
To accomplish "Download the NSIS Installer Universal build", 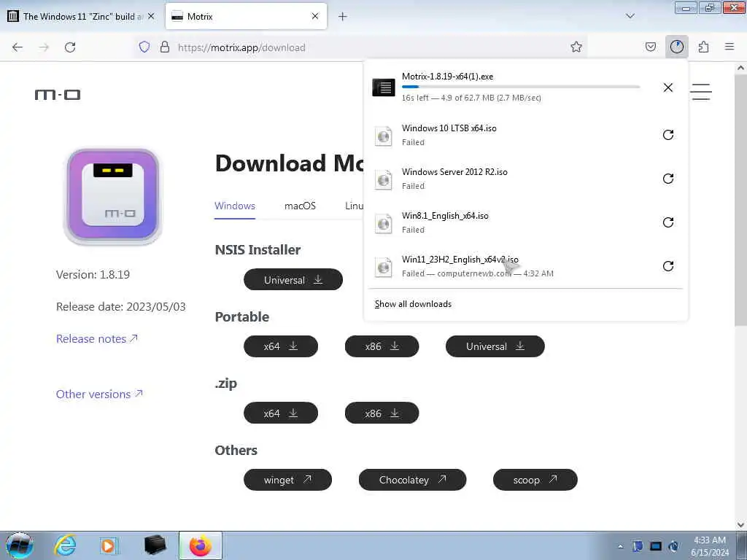I will coord(293,279).
